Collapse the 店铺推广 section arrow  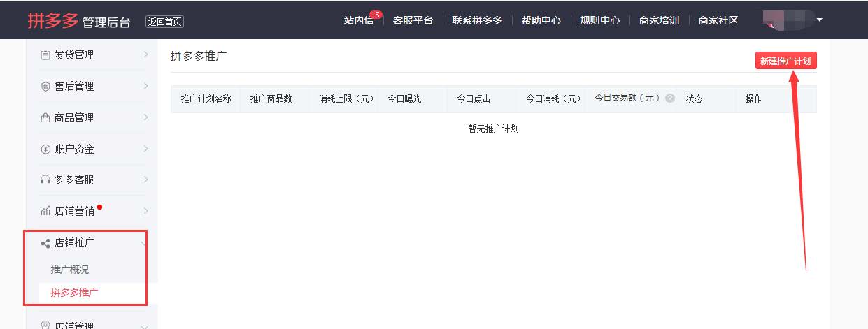tap(144, 243)
